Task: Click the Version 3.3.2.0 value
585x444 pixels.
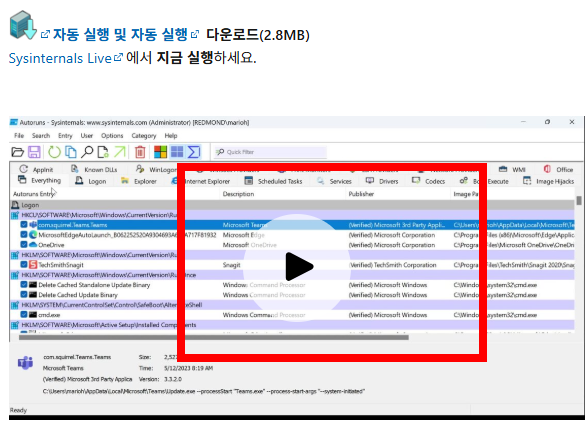Action: (x=173, y=379)
